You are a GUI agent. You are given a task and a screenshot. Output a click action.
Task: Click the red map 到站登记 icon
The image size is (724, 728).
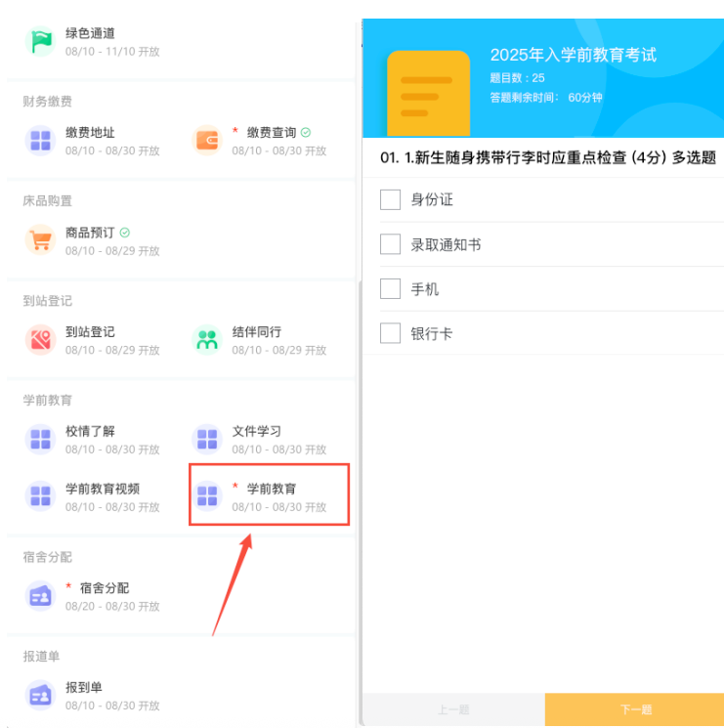40,340
